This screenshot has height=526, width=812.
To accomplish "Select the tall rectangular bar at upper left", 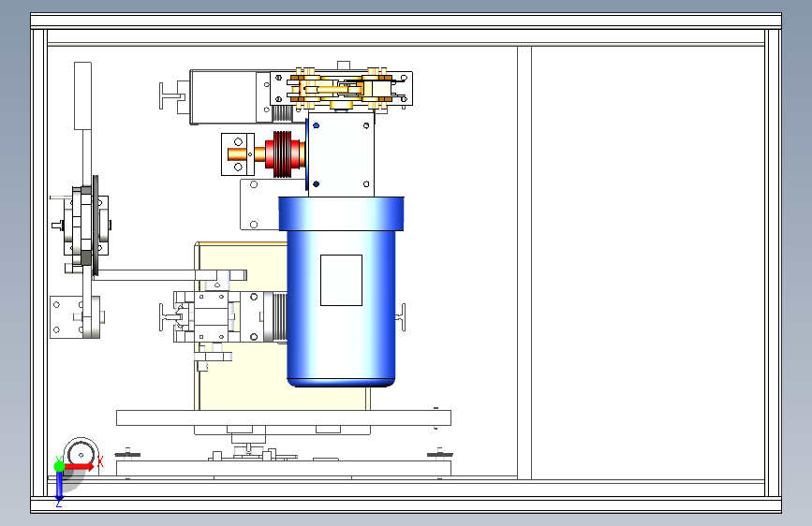I will click(x=82, y=95).
